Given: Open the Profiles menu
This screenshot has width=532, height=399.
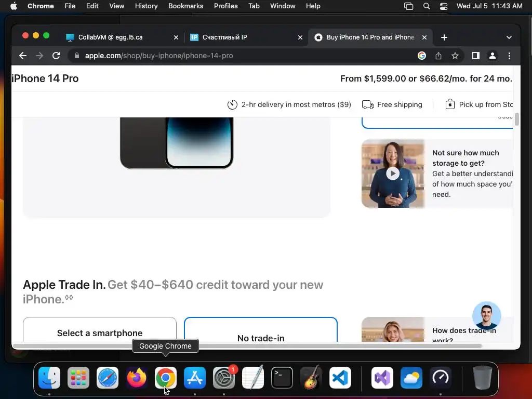Looking at the screenshot, I should click(x=225, y=6).
